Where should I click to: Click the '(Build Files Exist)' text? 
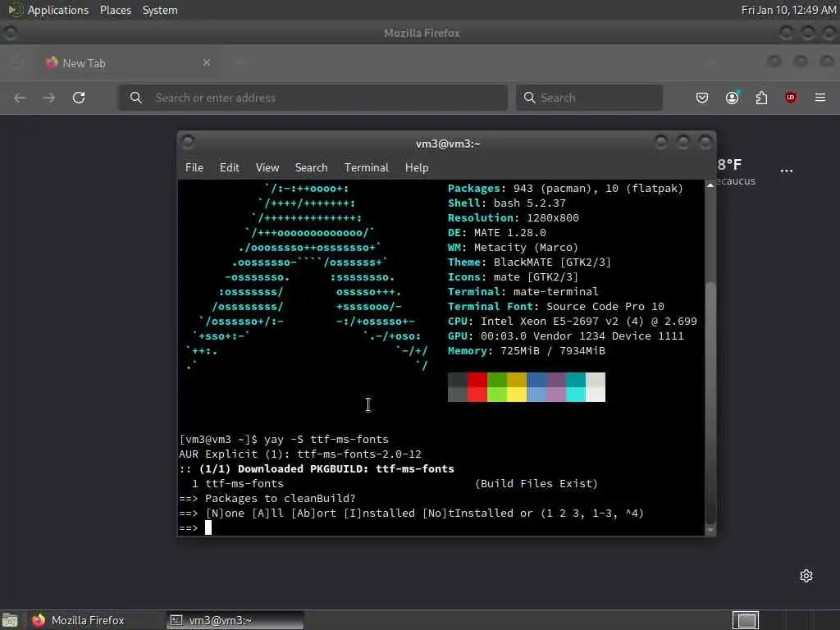point(536,484)
